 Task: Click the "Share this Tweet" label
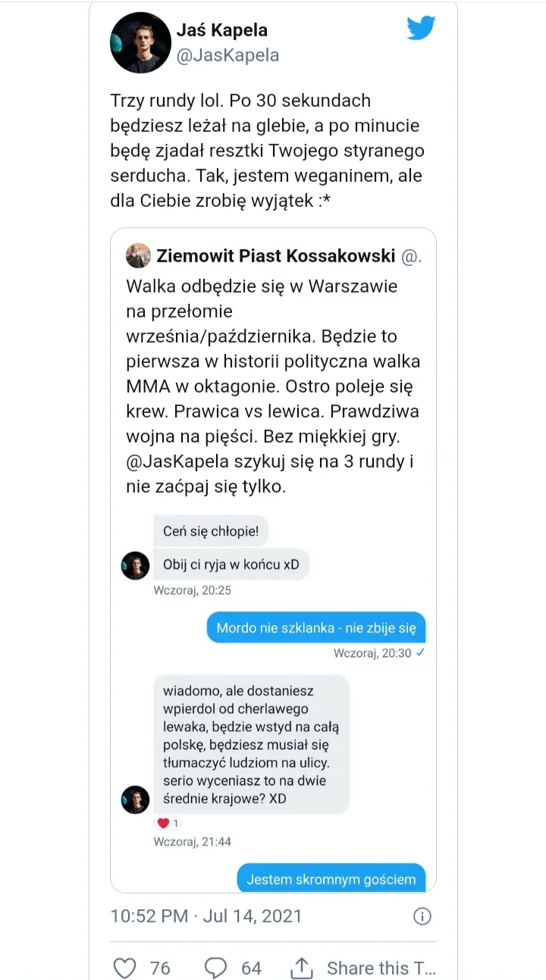coord(381,968)
